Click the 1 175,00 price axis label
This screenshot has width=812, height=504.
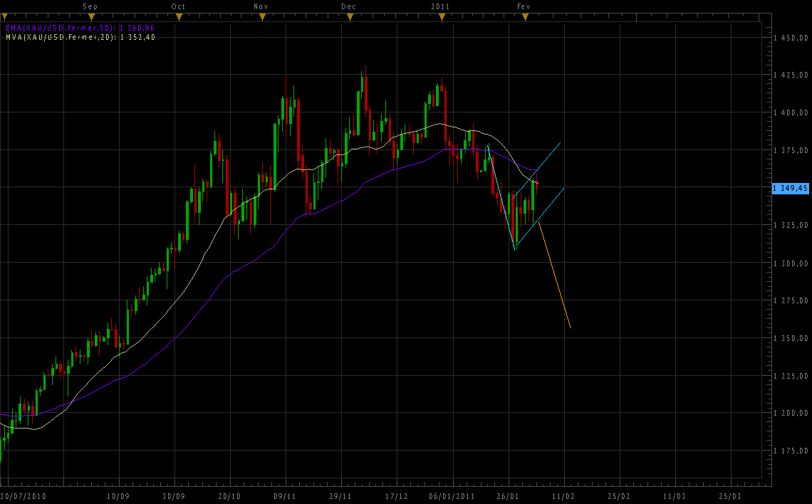pyautogui.click(x=791, y=451)
